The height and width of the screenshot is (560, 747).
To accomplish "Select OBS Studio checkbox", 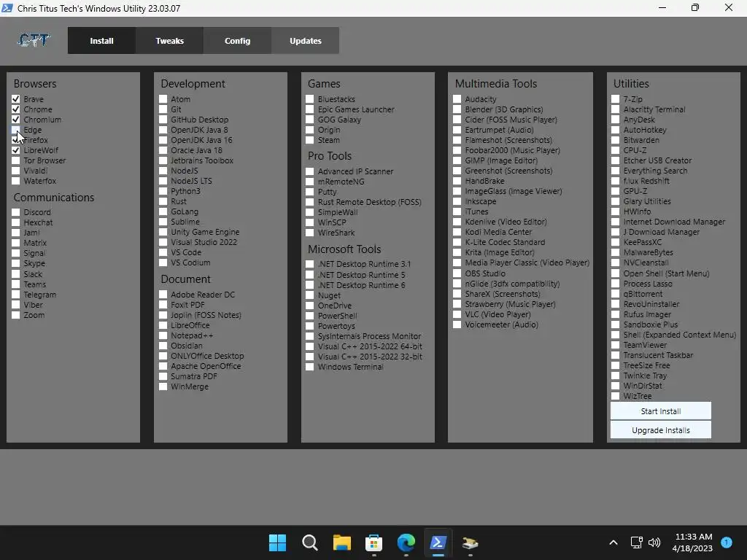I will coord(457,273).
